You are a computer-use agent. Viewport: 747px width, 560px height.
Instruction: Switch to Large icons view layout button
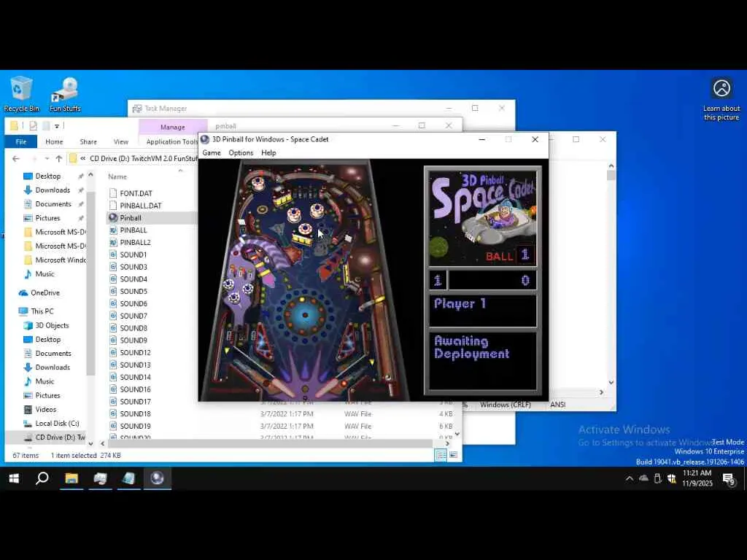453,455
